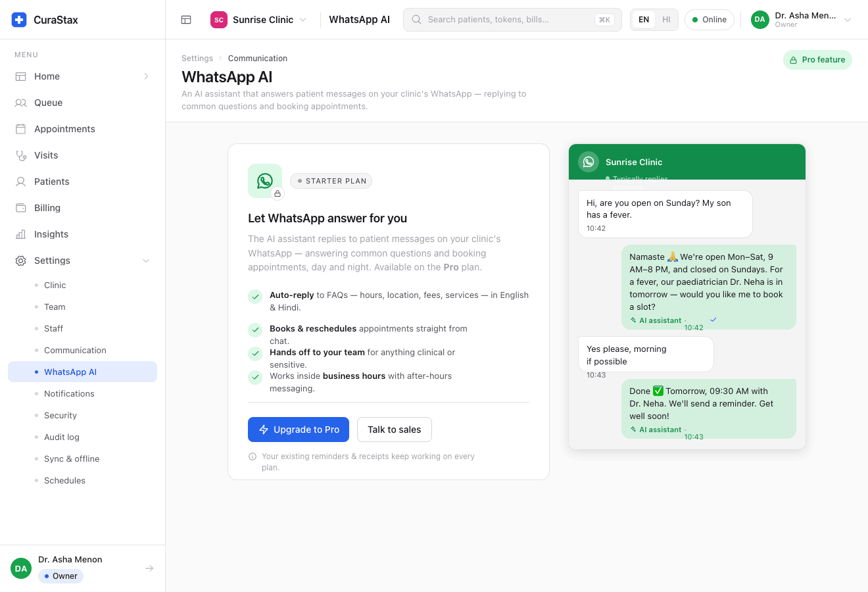Viewport: 868px width, 592px height.
Task: Open Schedules settings
Action: 82,480
